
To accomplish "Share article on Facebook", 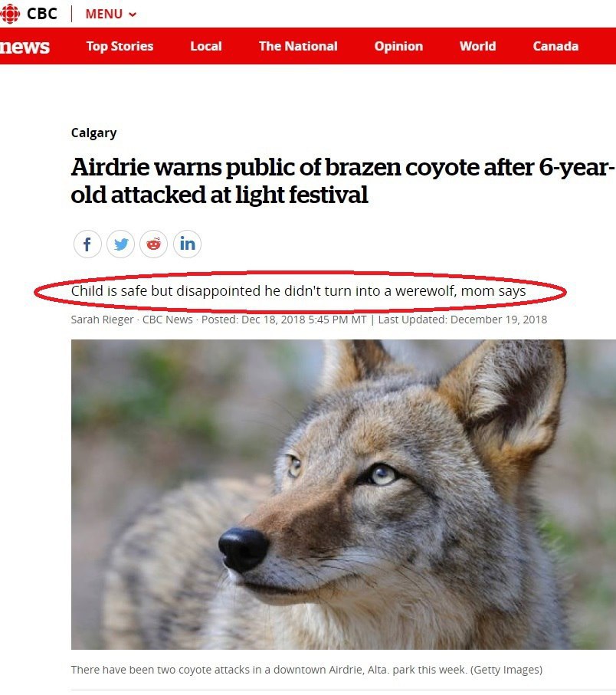I will 87,244.
